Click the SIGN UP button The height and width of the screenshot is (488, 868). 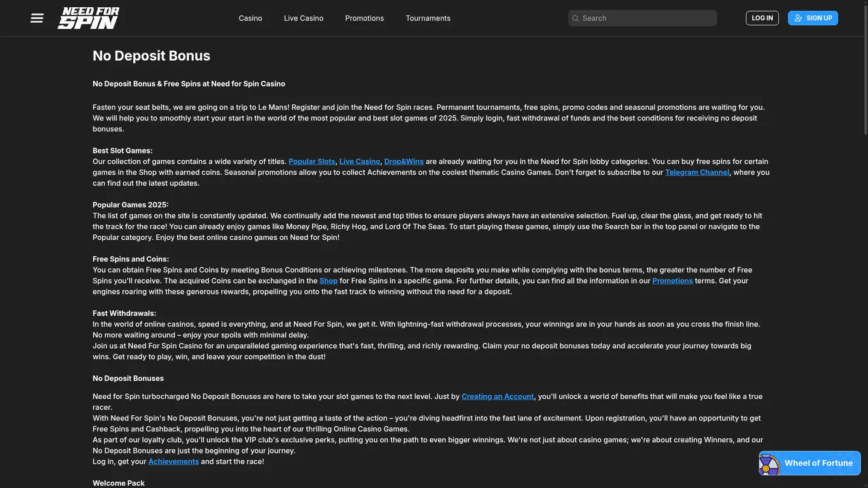coord(813,18)
